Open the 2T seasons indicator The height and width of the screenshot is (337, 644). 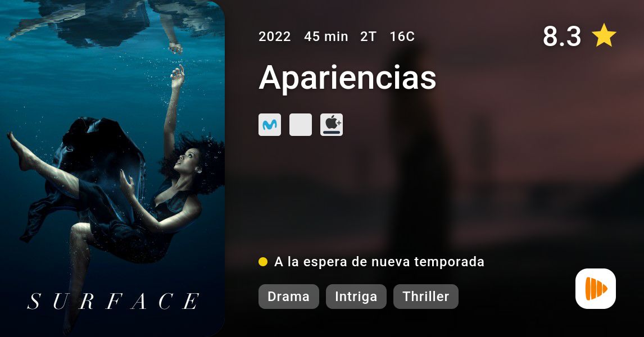[x=369, y=37]
